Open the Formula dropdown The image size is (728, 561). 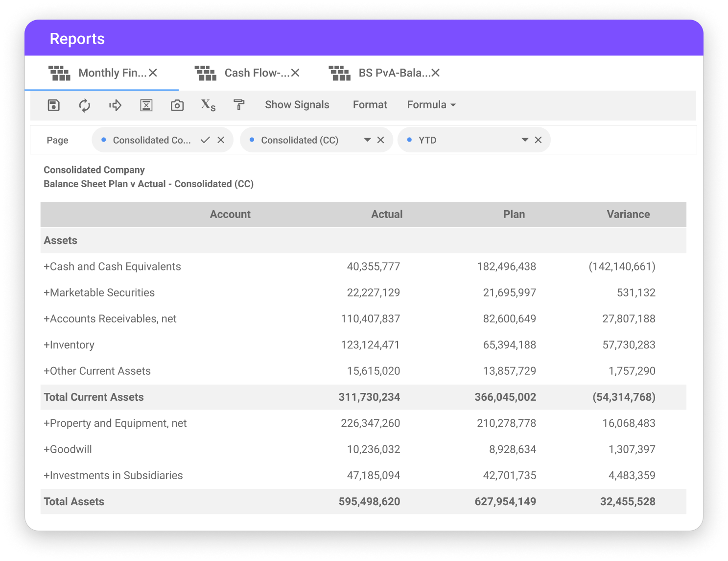click(430, 104)
